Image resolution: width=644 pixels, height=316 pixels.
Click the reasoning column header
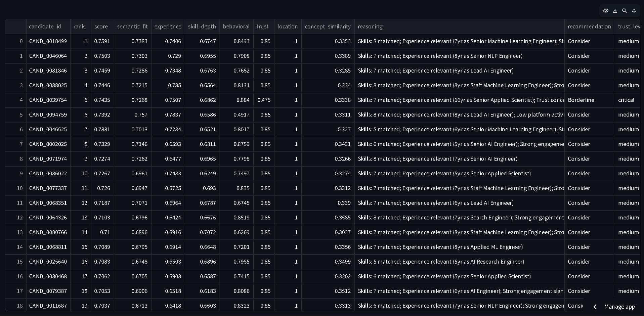(x=460, y=27)
